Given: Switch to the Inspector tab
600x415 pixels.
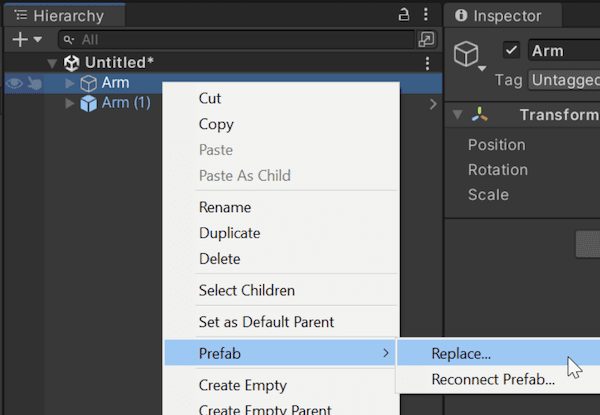Looking at the screenshot, I should [503, 16].
